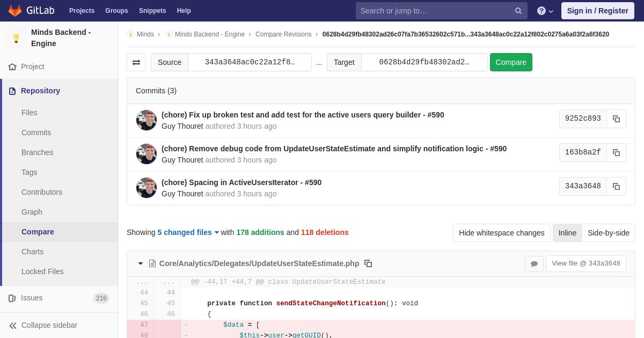Swap source and target revisions icon
Screen dimensions: 644x338
136,62
